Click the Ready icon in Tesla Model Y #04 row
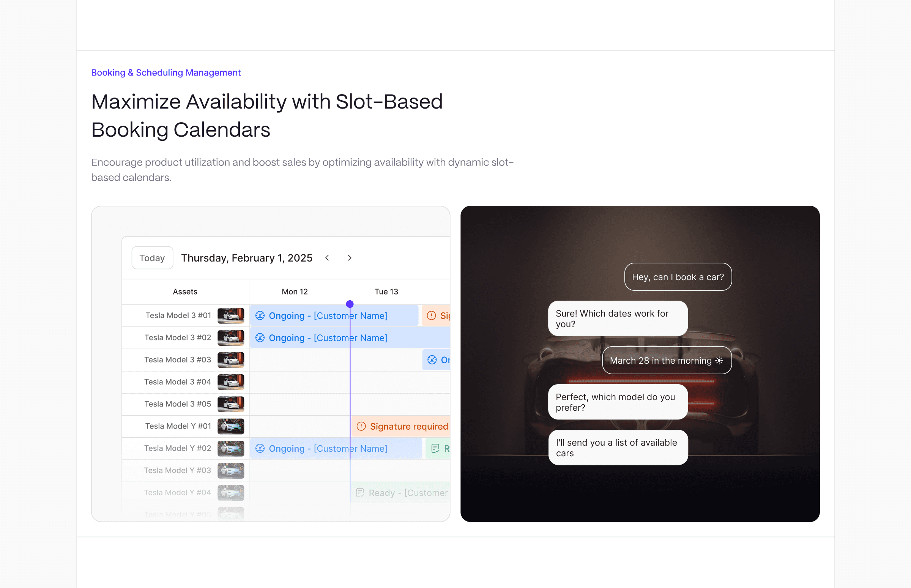 click(360, 493)
